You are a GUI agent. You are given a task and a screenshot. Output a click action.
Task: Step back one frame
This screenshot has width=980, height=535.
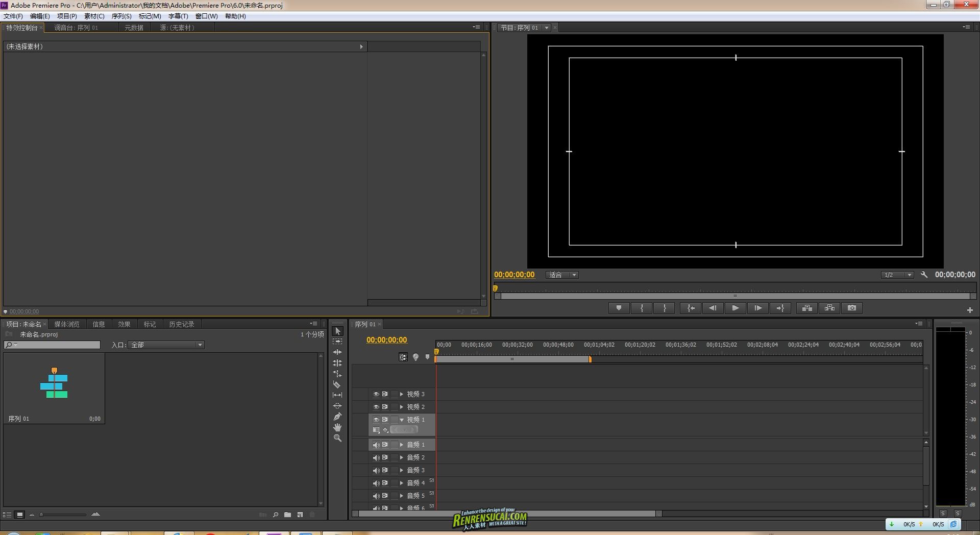click(713, 308)
